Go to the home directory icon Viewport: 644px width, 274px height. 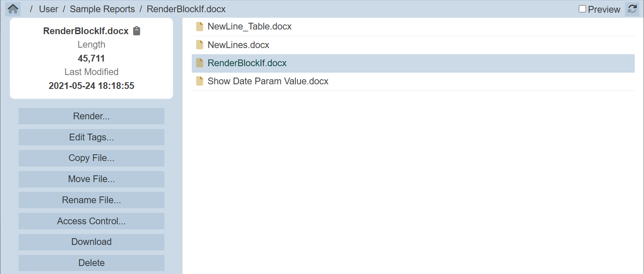pos(13,9)
